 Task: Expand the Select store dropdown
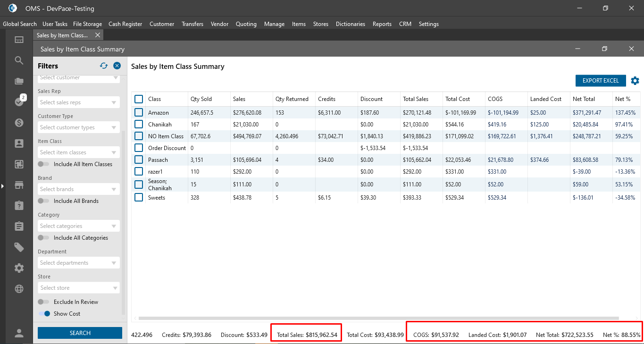(x=78, y=288)
